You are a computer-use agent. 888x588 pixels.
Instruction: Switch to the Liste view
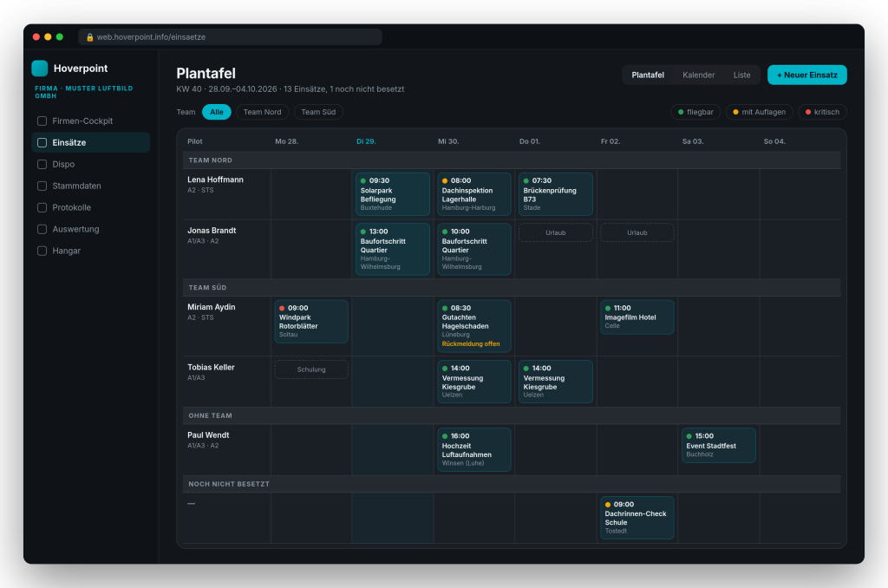(742, 75)
